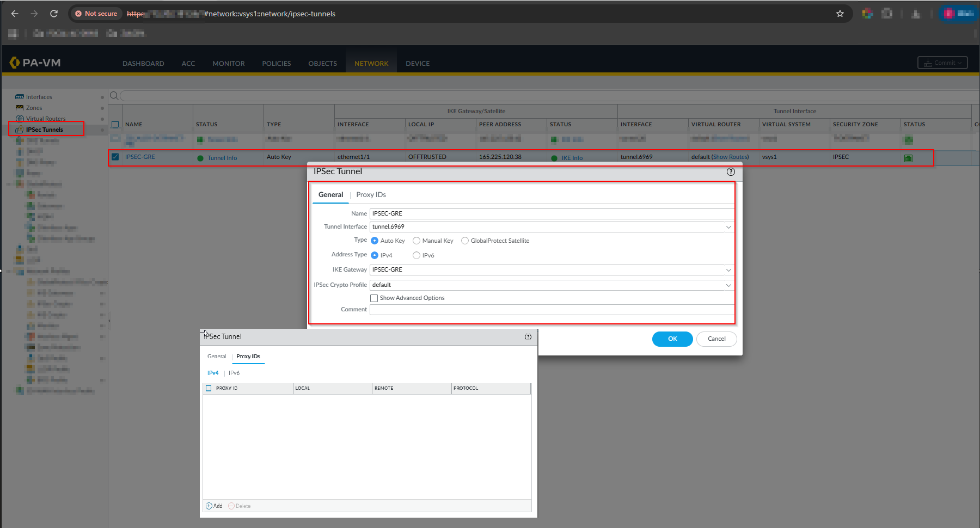Open help in the IPSec Tunnel dialog
The height and width of the screenshot is (528, 980).
731,172
